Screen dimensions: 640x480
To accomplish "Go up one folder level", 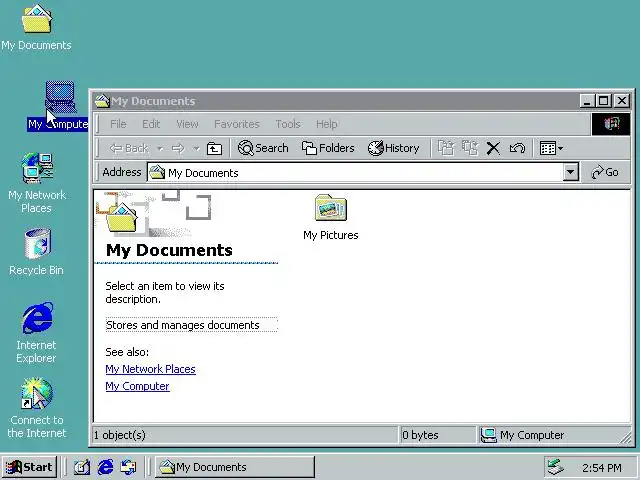I will coord(214,149).
